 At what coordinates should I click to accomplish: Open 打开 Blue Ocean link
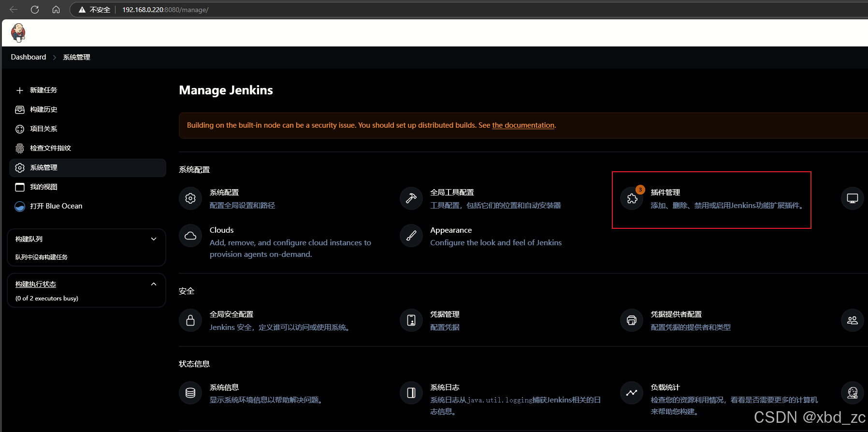[56, 206]
